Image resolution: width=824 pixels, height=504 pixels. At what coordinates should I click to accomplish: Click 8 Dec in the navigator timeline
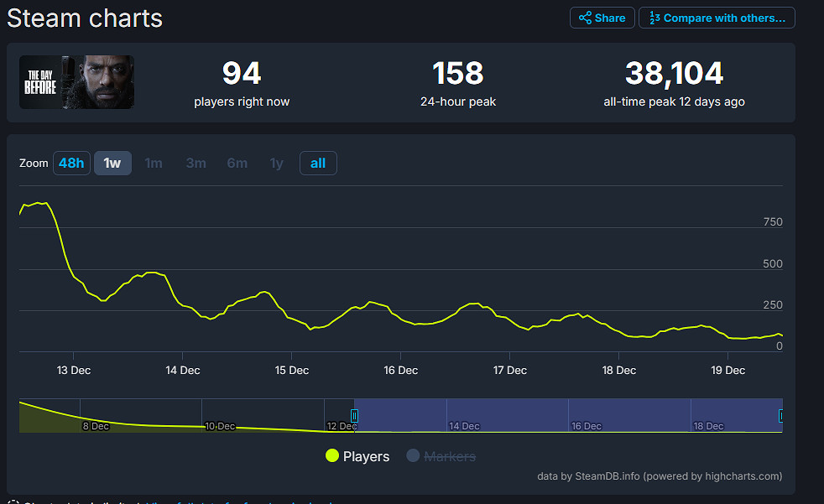(x=95, y=426)
